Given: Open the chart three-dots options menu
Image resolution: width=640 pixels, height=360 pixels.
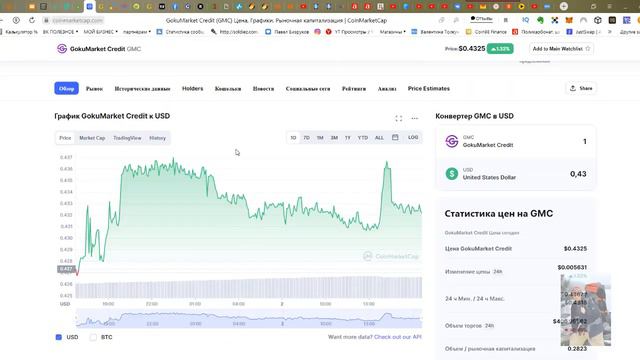Looking at the screenshot, I should tap(415, 118).
